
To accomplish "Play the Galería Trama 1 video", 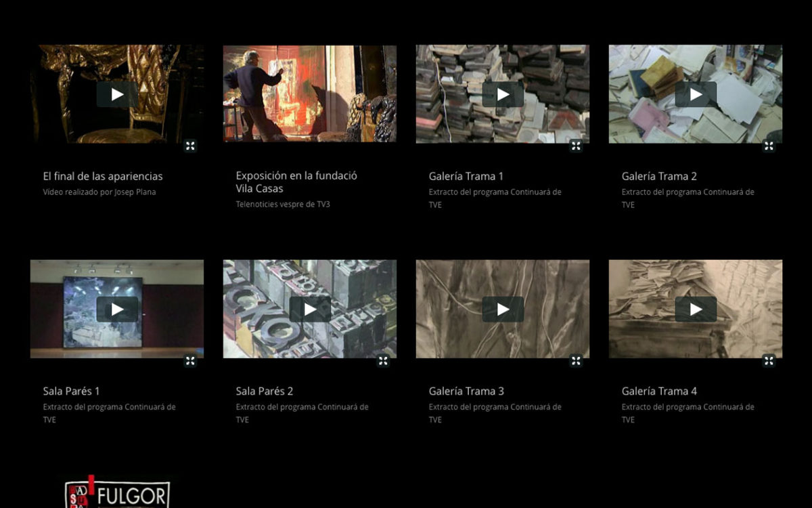I will 503,94.
